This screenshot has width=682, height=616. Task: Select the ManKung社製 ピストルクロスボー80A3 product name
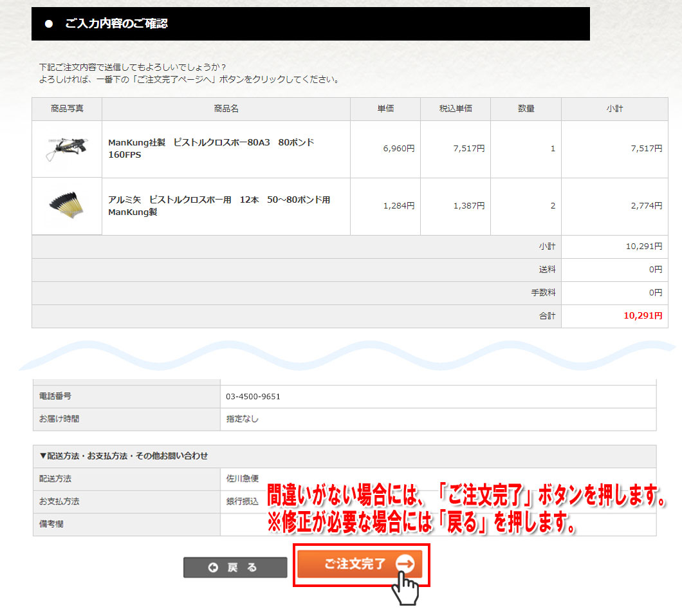(211, 148)
